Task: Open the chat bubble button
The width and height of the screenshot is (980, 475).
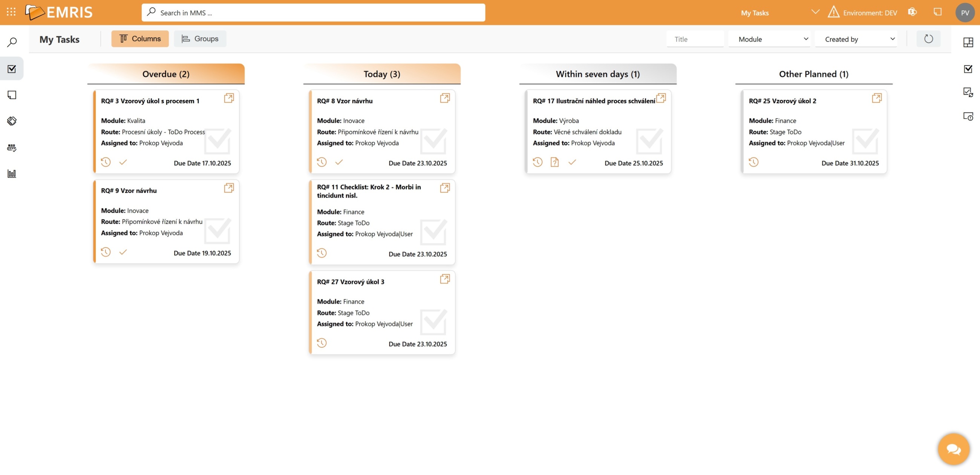Action: pyautogui.click(x=953, y=449)
